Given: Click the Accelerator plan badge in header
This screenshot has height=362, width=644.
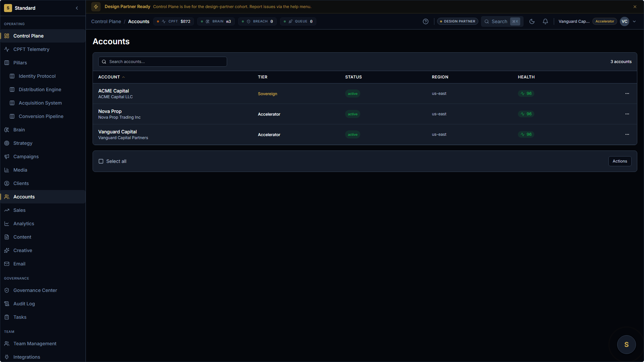Looking at the screenshot, I should click(605, 21).
